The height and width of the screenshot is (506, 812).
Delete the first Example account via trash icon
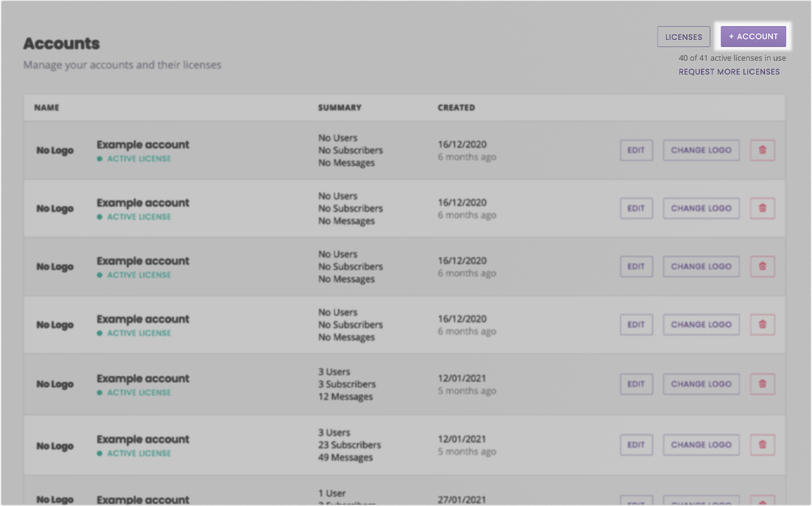(762, 150)
